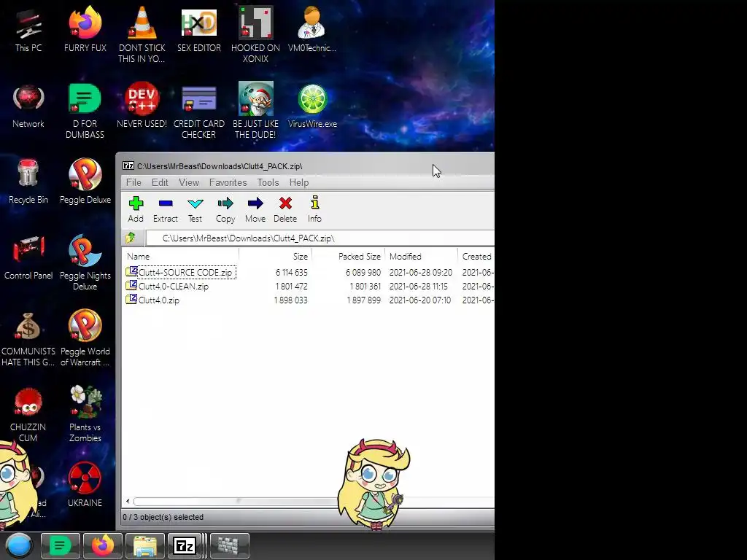
Task: Open This PC desktop icon
Action: click(x=28, y=29)
